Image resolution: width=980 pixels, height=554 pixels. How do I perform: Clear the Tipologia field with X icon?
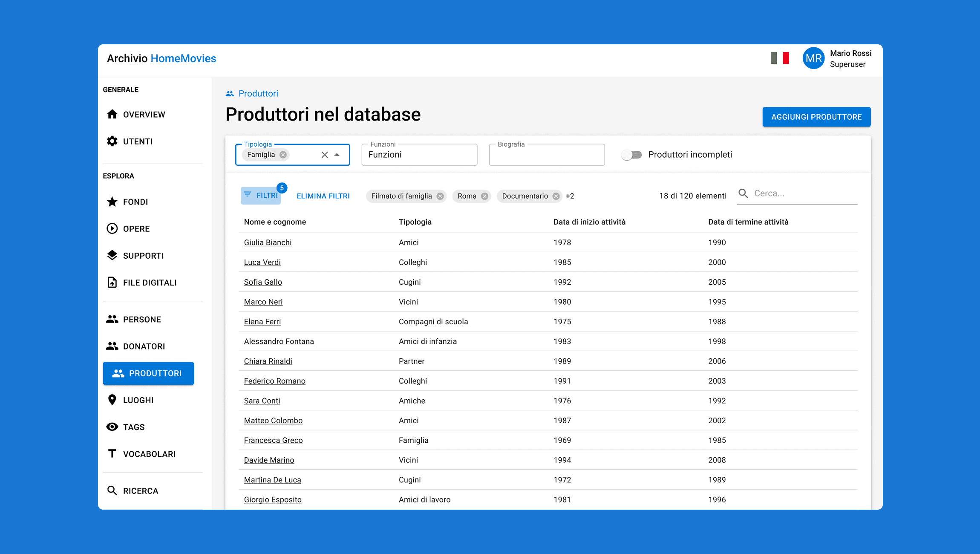325,155
